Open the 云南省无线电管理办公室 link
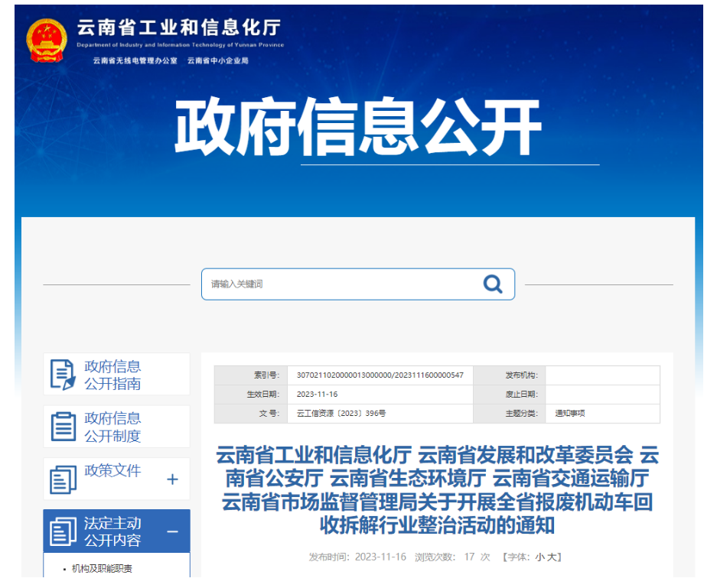 (x=135, y=60)
